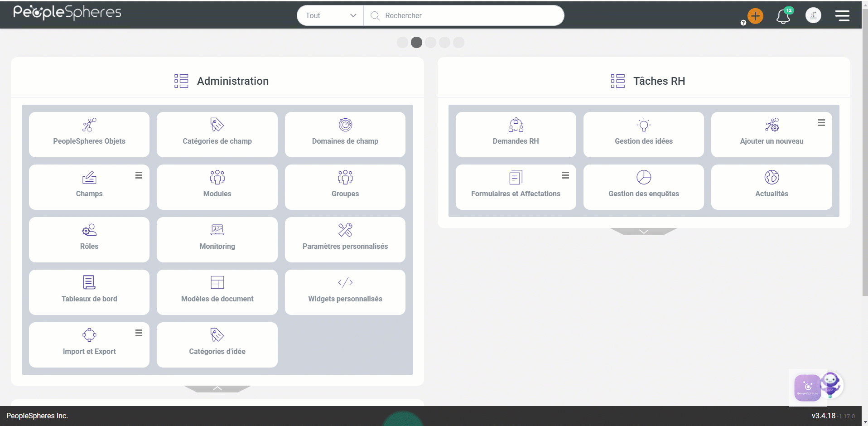Image resolution: width=868 pixels, height=426 pixels.
Task: Go to the fourth carousel page dot
Action: tap(444, 42)
